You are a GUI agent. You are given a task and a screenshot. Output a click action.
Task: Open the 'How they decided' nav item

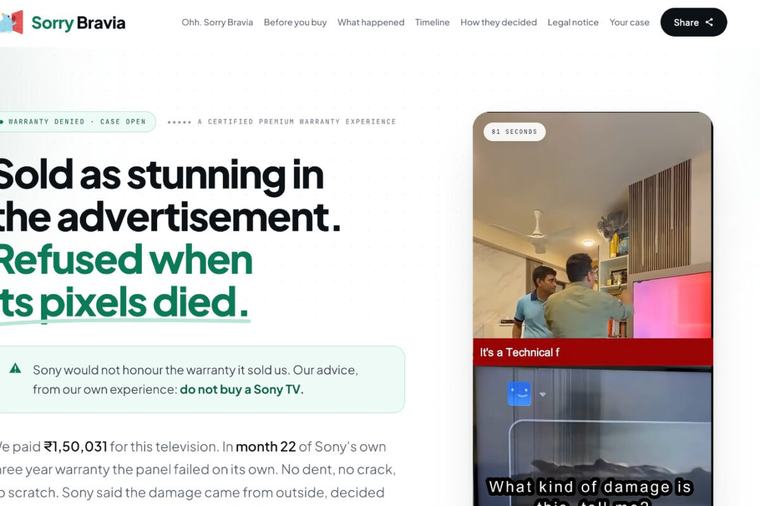(498, 22)
